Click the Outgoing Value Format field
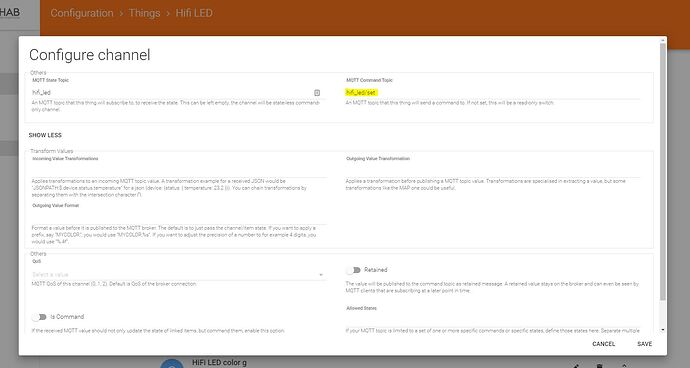Screen dimensions: 690x368 (x=179, y=217)
